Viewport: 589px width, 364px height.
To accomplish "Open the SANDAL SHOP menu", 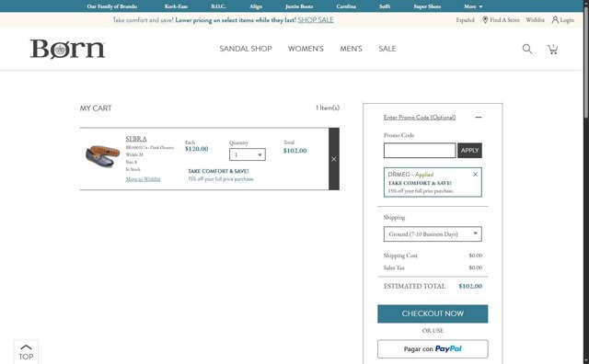I will (246, 49).
